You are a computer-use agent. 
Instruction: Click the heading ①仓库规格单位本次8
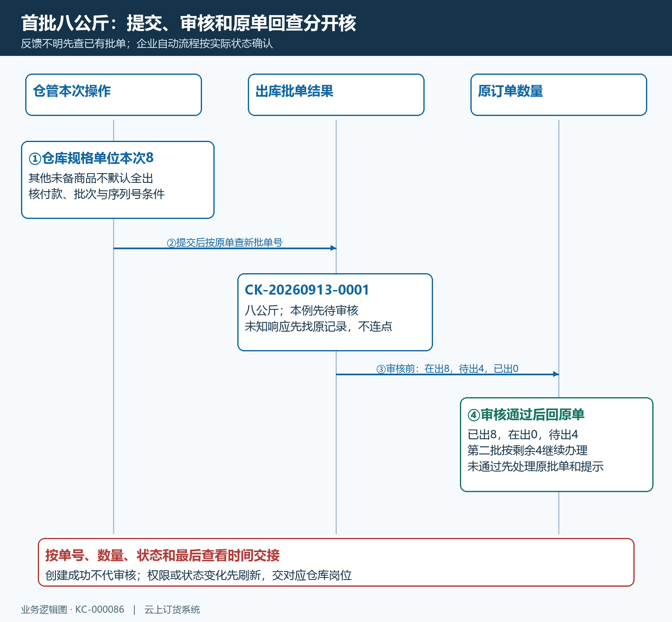click(x=91, y=158)
